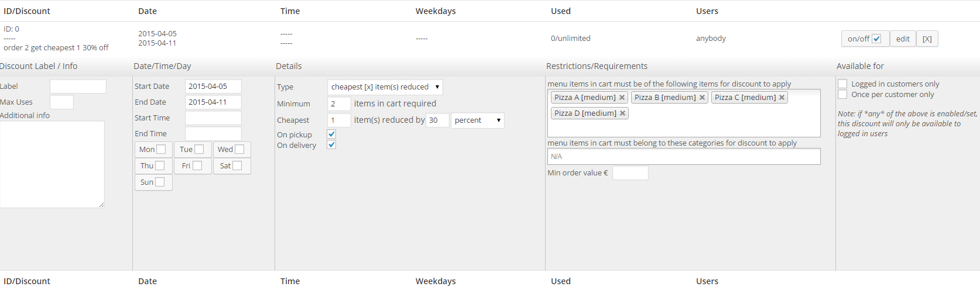The height and width of the screenshot is (290, 980).
Task: Remove Pizza D [medium] tag
Action: tap(622, 113)
